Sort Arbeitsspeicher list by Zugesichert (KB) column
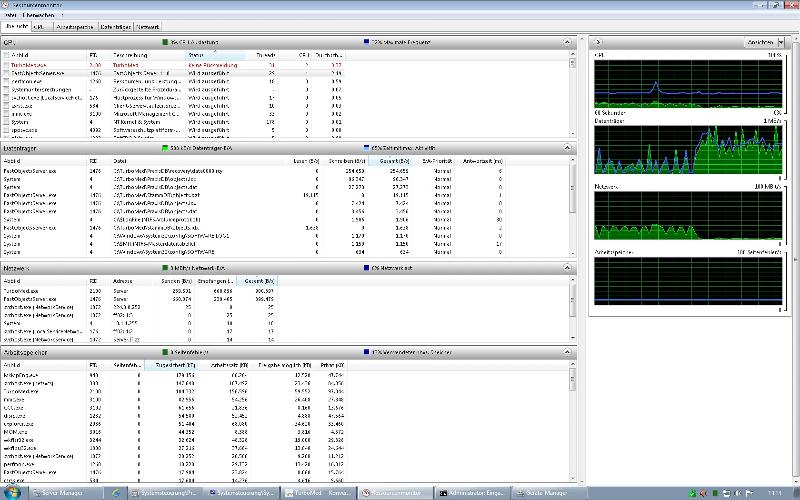The image size is (800, 500). pos(171,365)
